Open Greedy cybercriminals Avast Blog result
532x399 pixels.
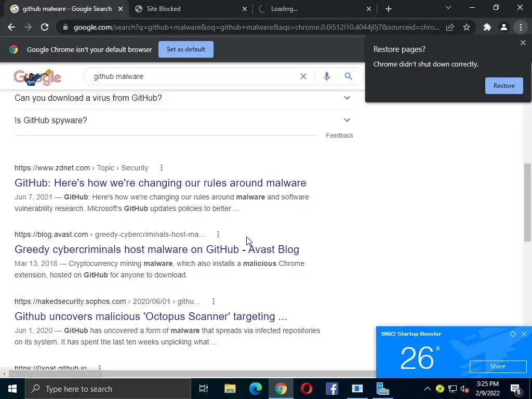[x=157, y=249]
